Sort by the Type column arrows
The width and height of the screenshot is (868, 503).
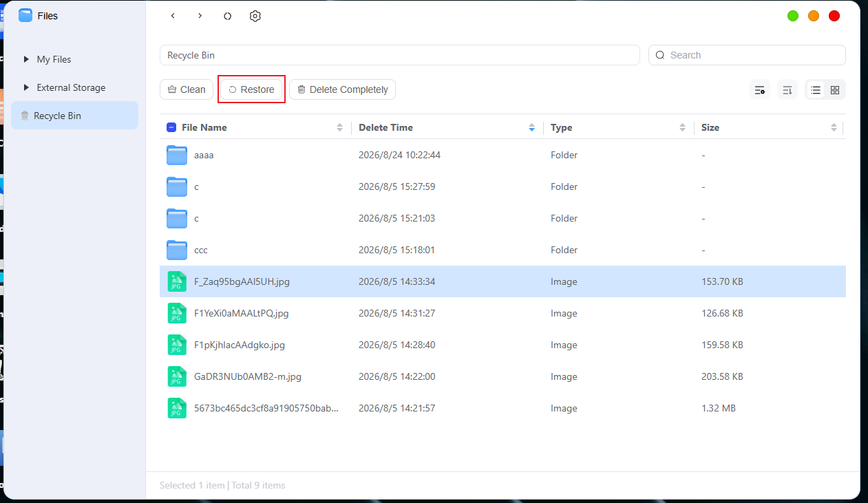click(x=682, y=127)
